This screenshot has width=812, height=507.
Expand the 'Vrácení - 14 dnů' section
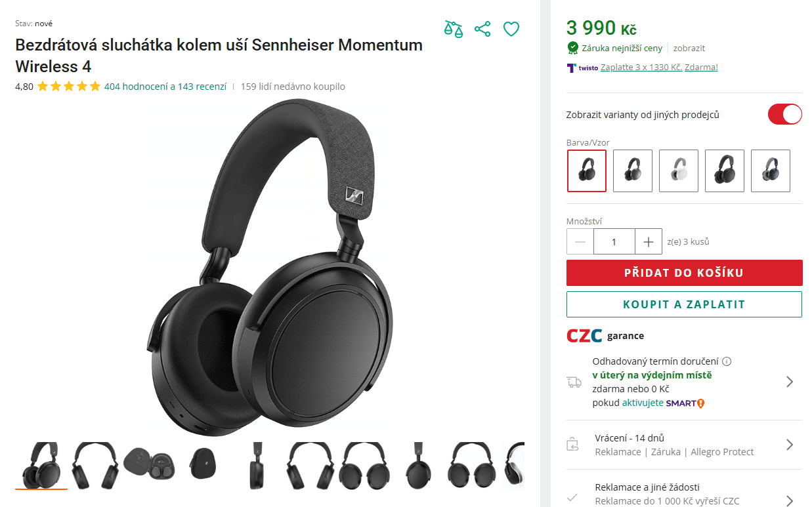click(791, 443)
